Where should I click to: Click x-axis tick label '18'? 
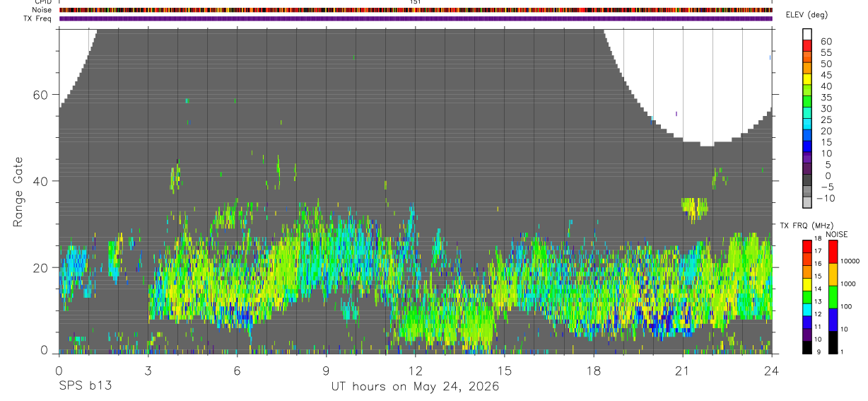tap(594, 371)
